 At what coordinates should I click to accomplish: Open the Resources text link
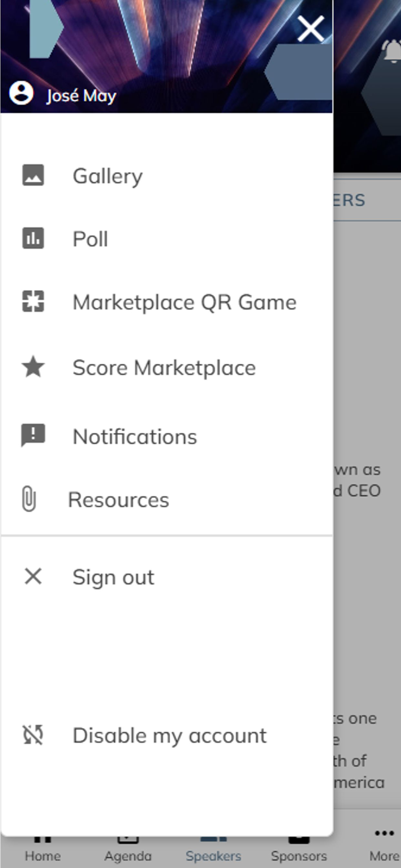click(x=118, y=500)
